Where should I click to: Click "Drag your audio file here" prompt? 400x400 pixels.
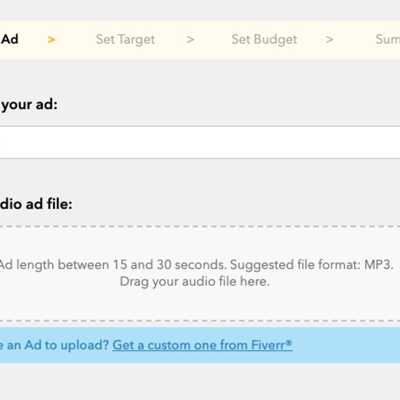194,282
